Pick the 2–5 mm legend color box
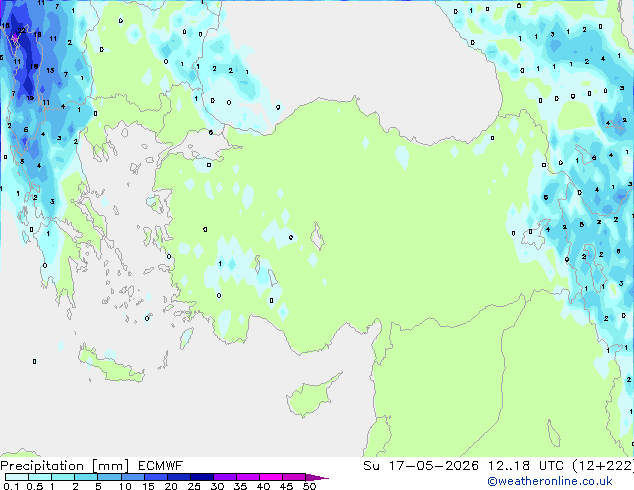634x490 pixels. pos(86,477)
